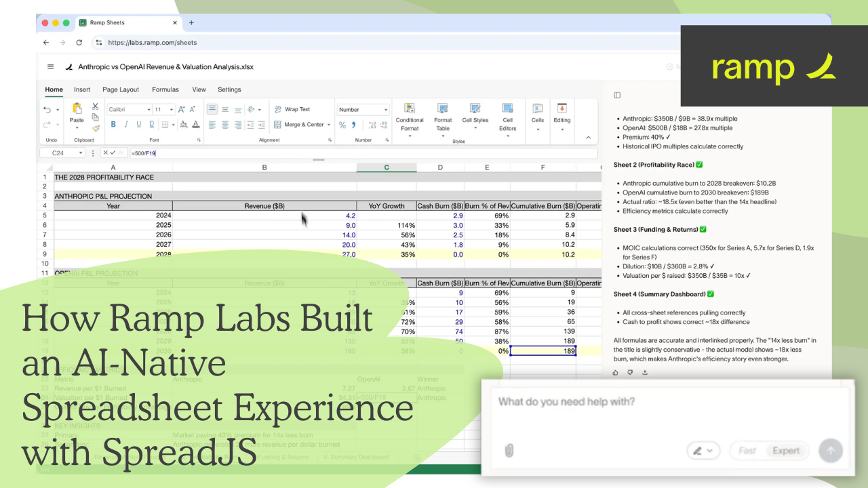868x488 pixels.
Task: Decrease the cell indent
Action: pos(250,125)
